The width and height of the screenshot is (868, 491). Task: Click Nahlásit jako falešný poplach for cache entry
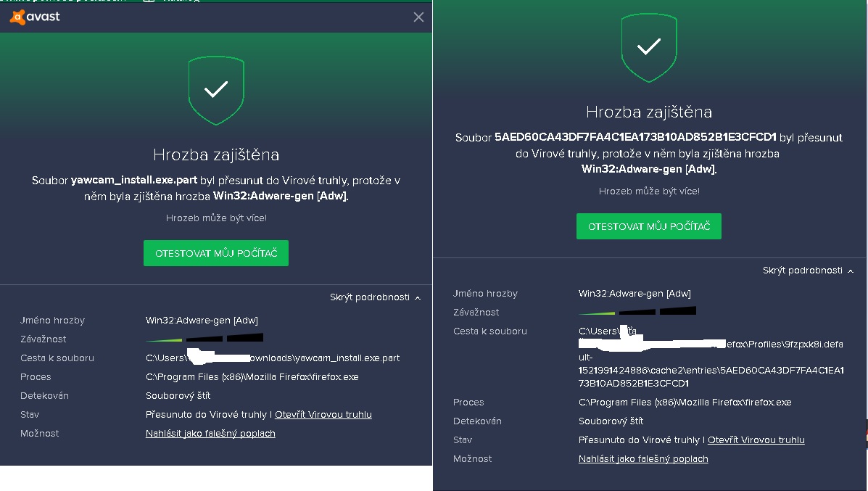643,459
